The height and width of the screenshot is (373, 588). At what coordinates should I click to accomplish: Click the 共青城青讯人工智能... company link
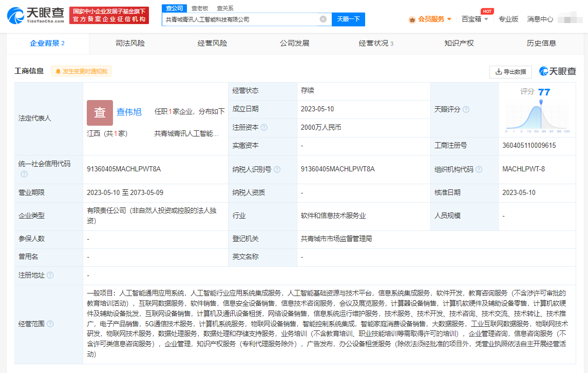tap(186, 134)
